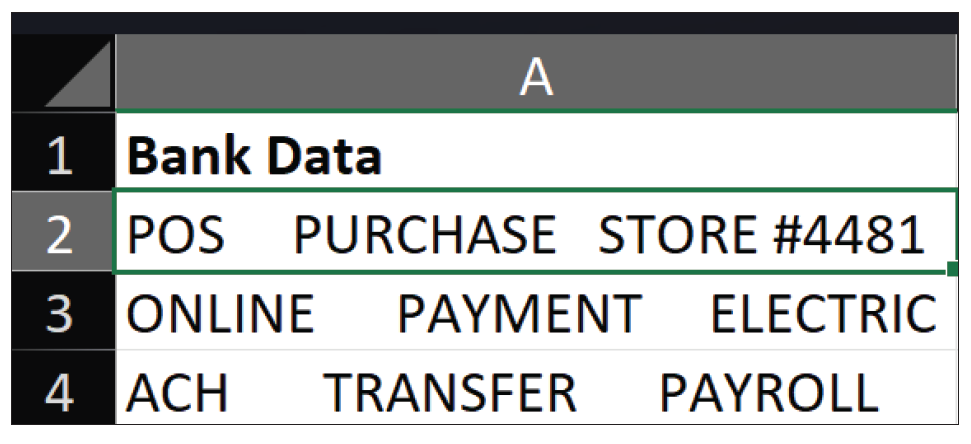Select the ONLINE PAYMENT ELECTRIC cell

536,311
